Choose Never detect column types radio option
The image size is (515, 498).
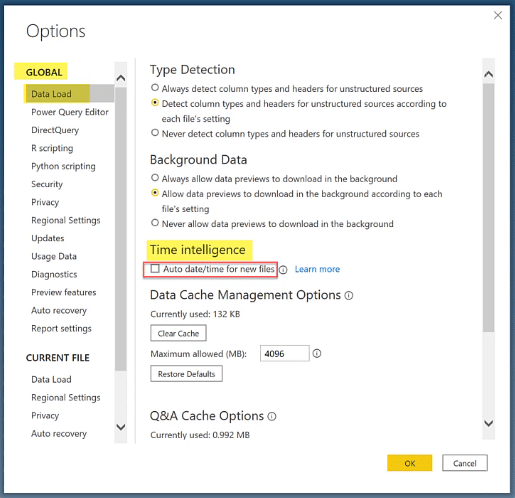pos(155,133)
